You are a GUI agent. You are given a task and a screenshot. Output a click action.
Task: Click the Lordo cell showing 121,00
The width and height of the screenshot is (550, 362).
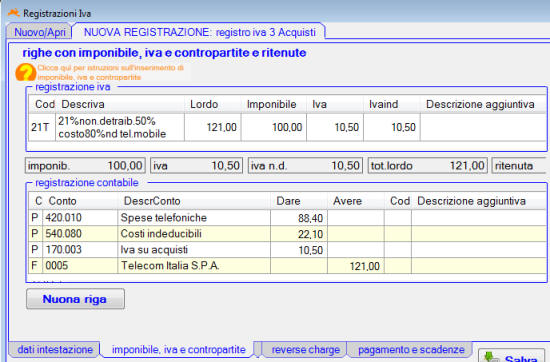(213, 127)
